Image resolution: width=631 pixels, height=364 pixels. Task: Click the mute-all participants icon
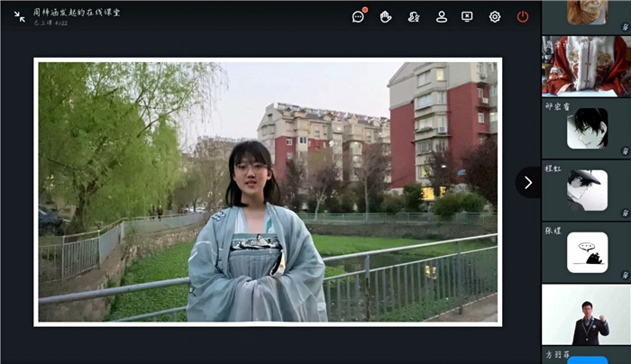(414, 16)
